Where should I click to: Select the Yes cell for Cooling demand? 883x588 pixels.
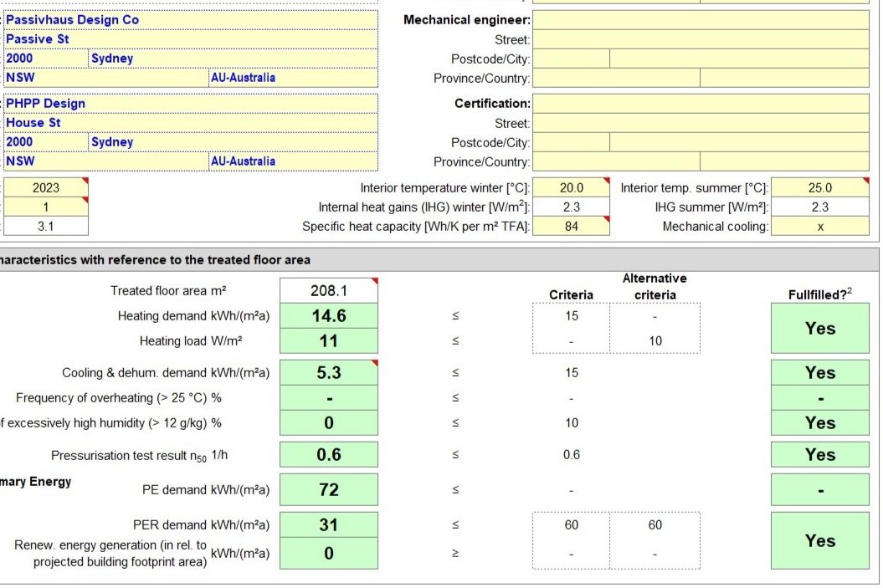[x=820, y=372]
